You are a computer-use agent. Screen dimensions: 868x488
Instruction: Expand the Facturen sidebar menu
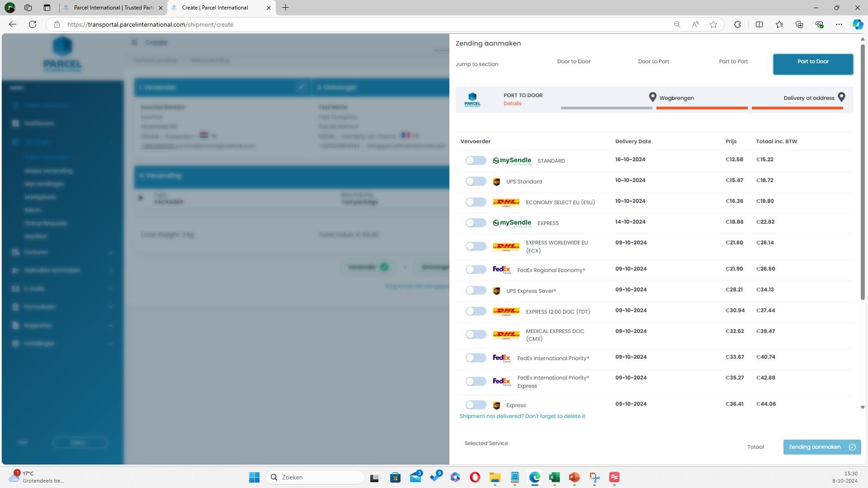click(x=62, y=252)
